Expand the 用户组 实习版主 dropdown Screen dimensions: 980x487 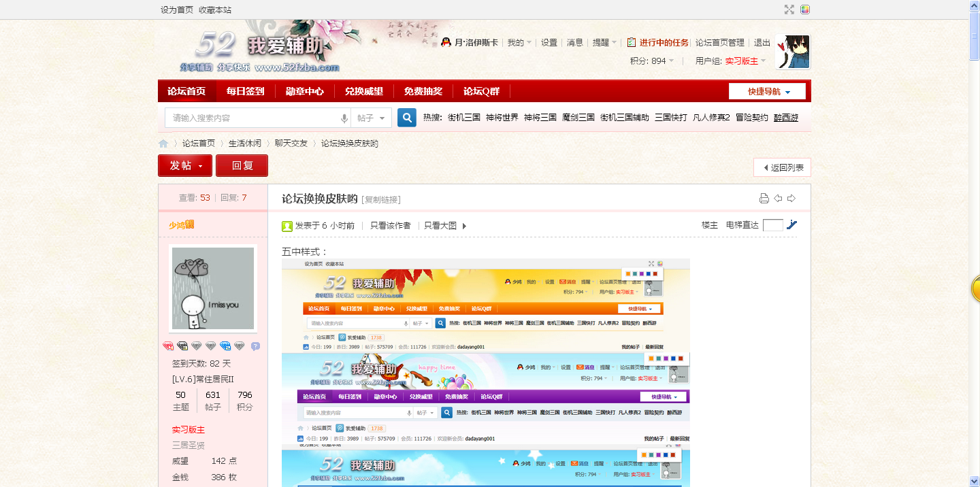[730, 61]
